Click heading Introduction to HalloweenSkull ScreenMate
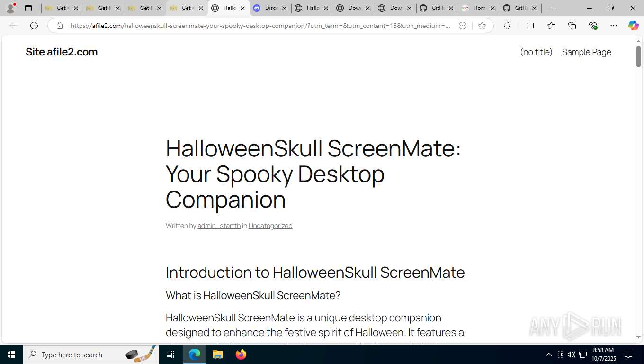Image resolution: width=644 pixels, height=364 pixels. click(x=315, y=273)
